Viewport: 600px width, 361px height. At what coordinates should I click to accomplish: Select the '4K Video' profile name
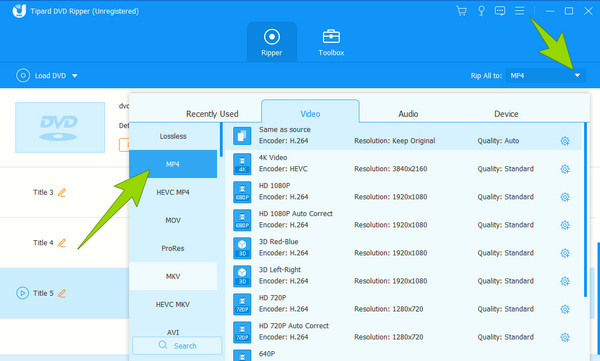click(x=273, y=157)
